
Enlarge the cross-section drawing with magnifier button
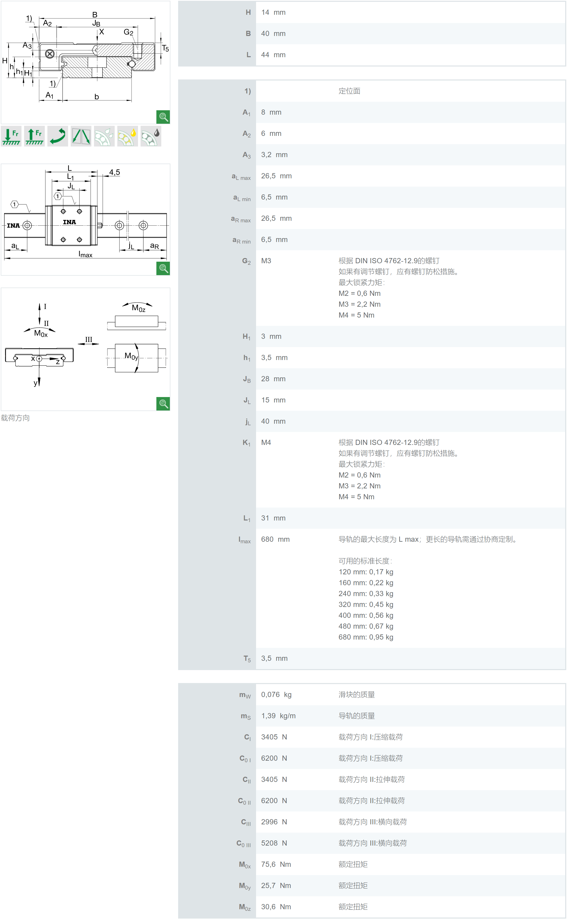(x=163, y=117)
